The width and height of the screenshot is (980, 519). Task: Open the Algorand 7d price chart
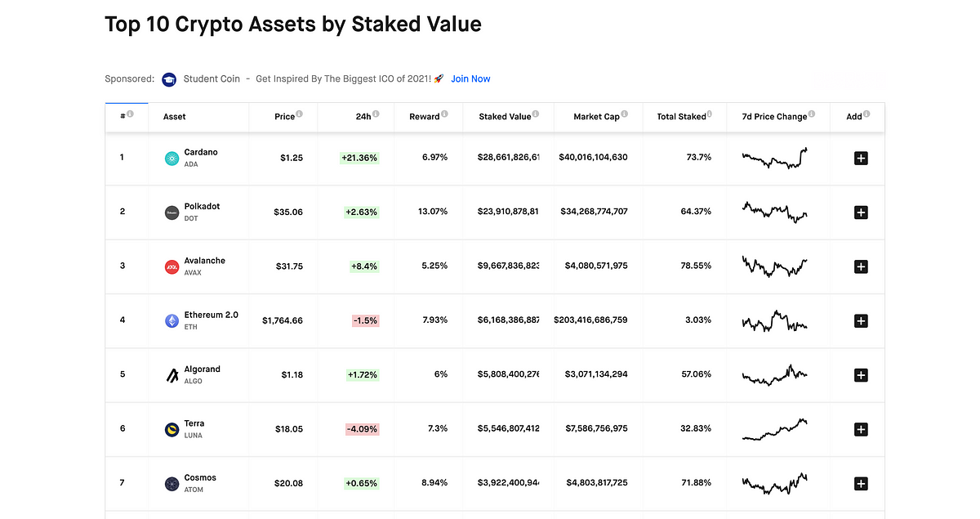coord(775,375)
